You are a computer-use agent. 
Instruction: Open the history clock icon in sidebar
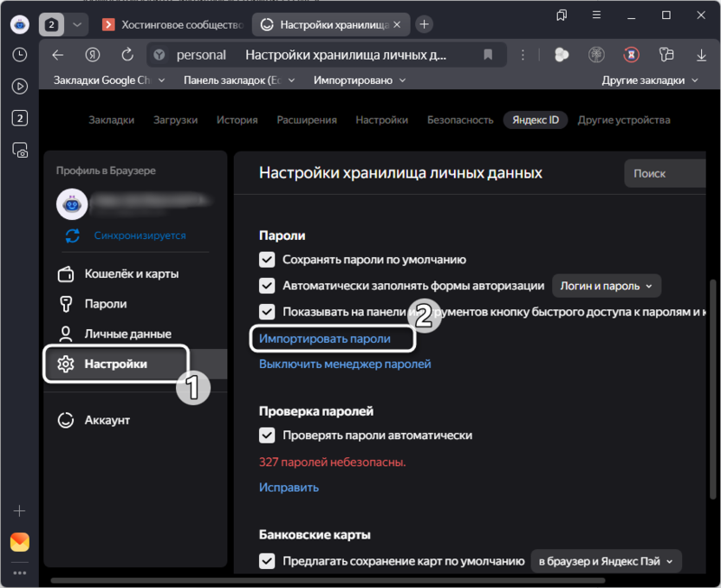click(19, 55)
